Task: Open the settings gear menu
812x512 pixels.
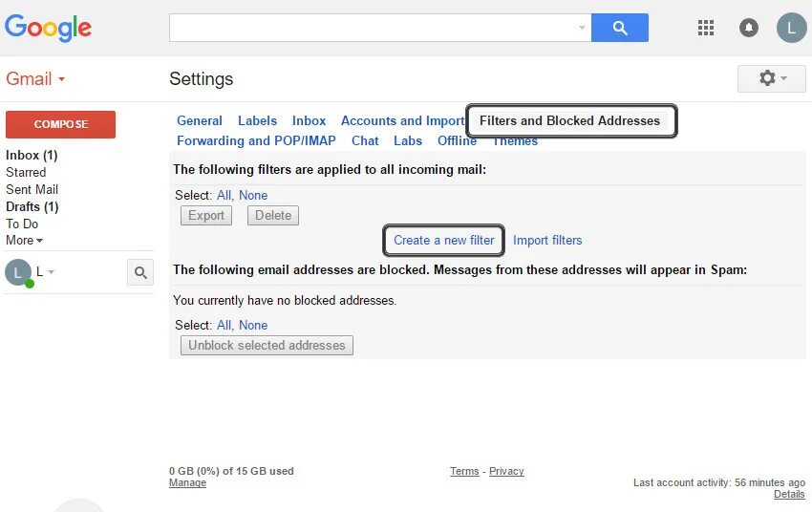Action: (772, 78)
